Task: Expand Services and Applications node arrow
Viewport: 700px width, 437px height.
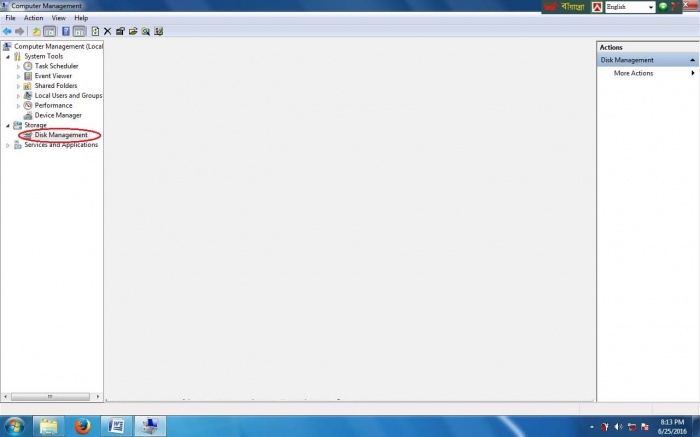Action: click(8, 145)
